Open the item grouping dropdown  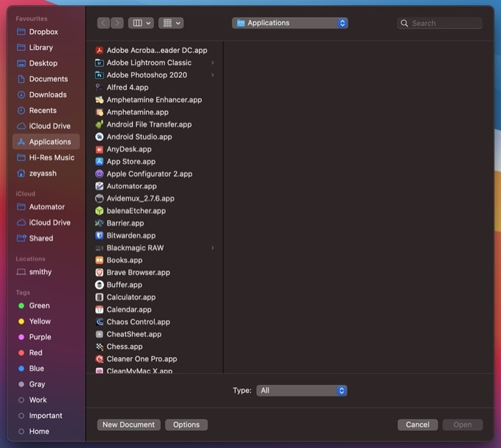click(x=171, y=23)
